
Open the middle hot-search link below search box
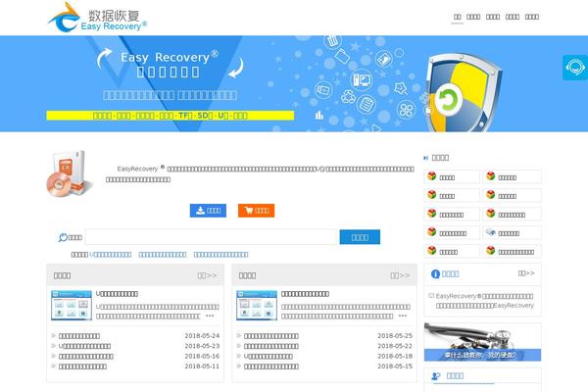(163, 255)
